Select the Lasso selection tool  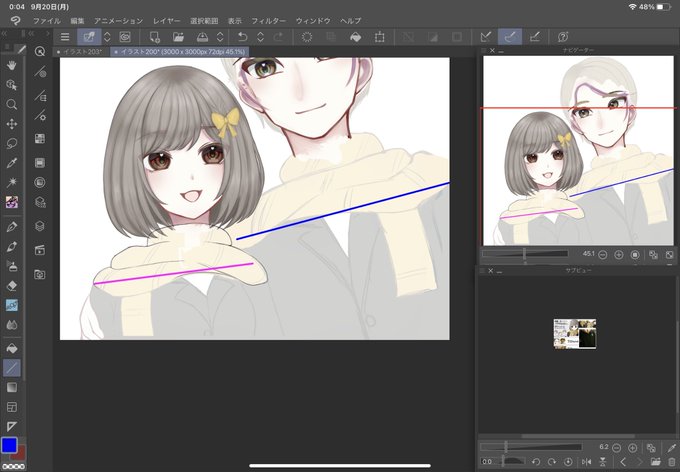[12, 144]
